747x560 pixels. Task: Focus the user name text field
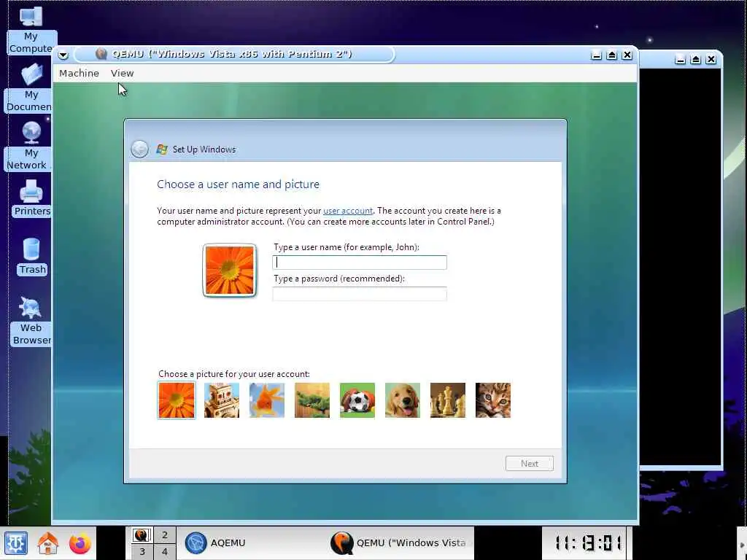(x=360, y=262)
